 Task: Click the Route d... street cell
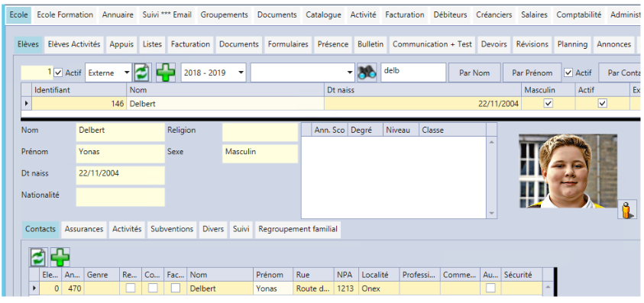[314, 288]
